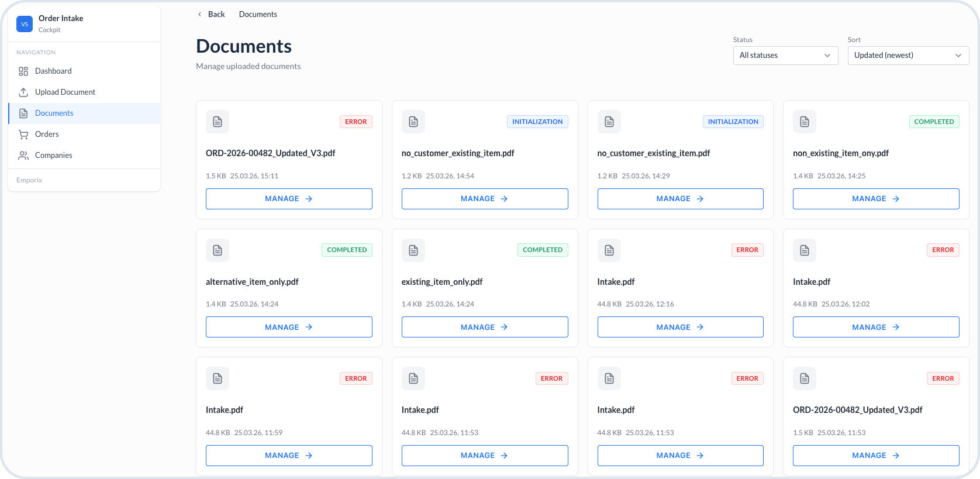Click the Companies people icon

(23, 156)
